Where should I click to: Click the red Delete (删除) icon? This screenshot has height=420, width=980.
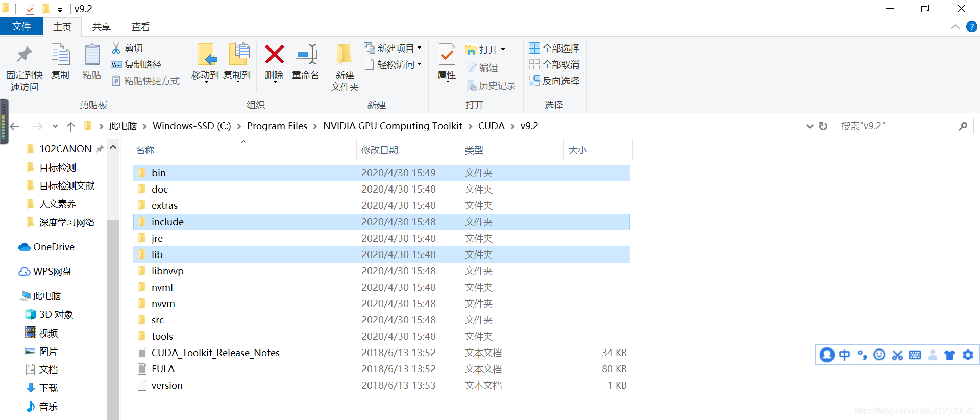pyautogui.click(x=274, y=54)
